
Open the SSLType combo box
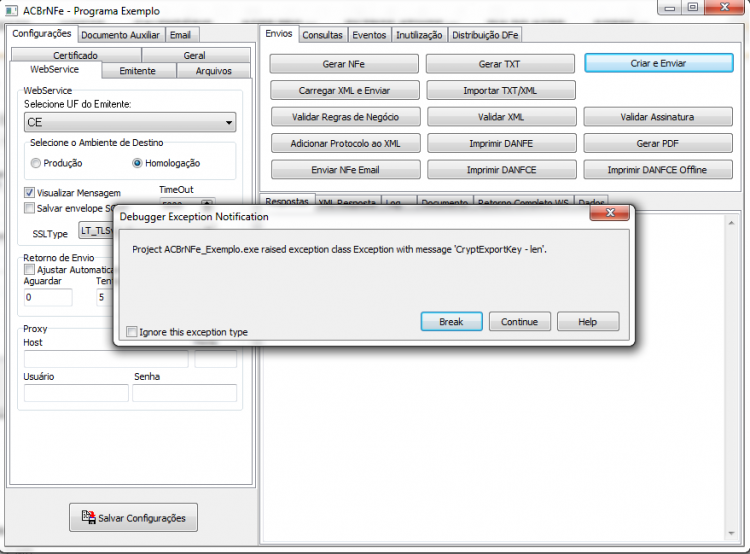click(97, 231)
